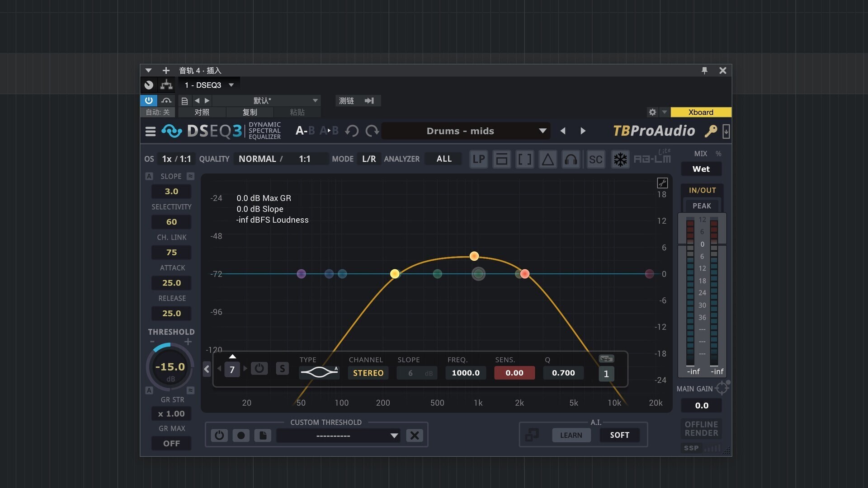Click the Wet mix value
The image size is (868, 488).
click(701, 169)
